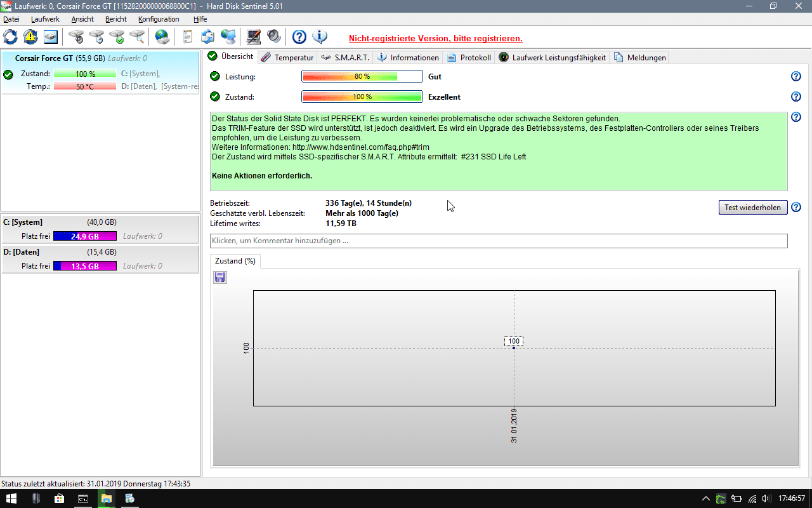Click the refresh with warning sign icon

coord(30,37)
